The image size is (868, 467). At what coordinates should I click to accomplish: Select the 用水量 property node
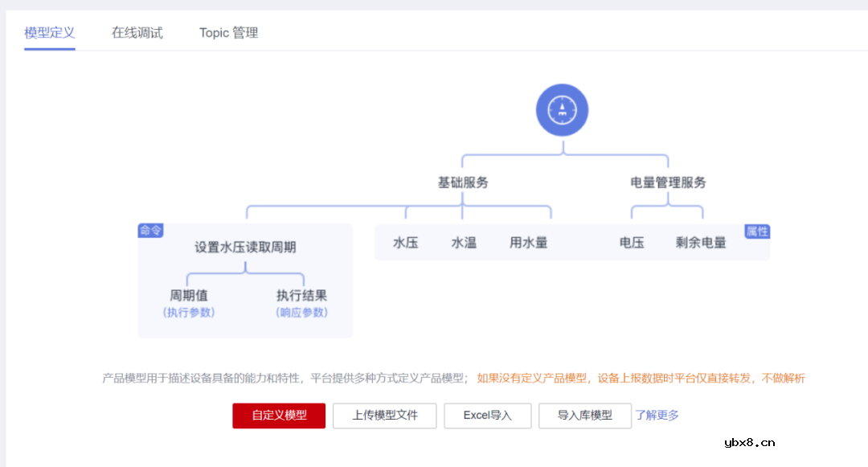pyautogui.click(x=528, y=242)
